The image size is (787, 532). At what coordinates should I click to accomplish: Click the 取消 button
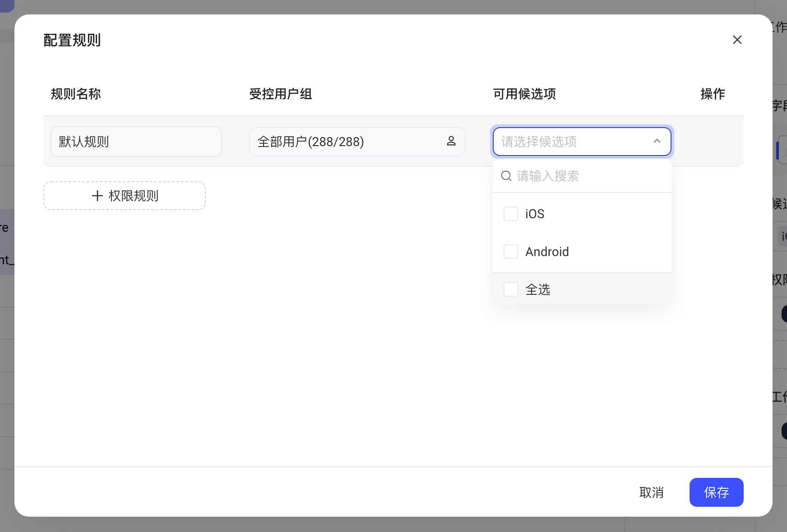point(652,492)
